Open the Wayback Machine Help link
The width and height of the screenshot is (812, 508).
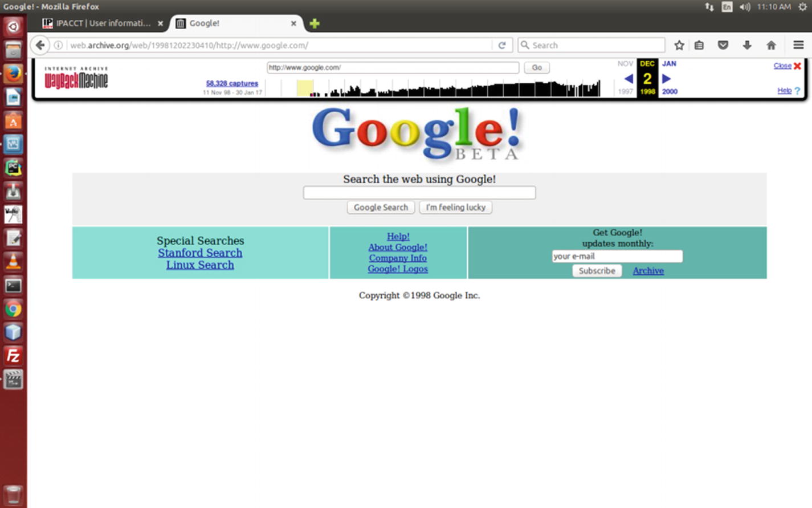789,91
